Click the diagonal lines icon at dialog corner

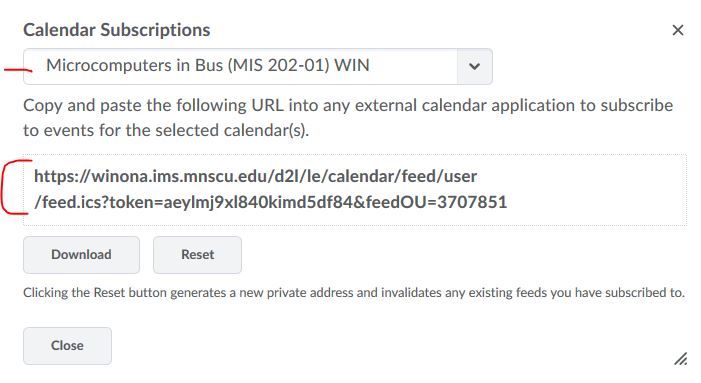click(x=680, y=358)
